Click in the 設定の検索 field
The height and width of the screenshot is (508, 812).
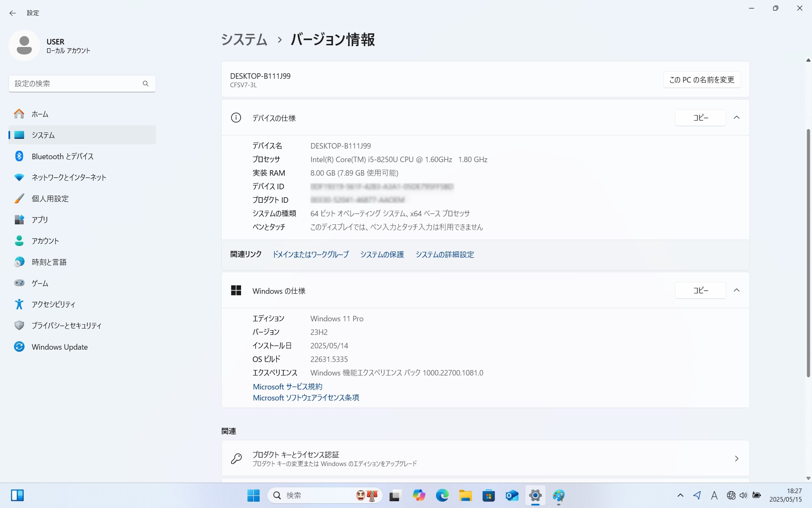(82, 83)
